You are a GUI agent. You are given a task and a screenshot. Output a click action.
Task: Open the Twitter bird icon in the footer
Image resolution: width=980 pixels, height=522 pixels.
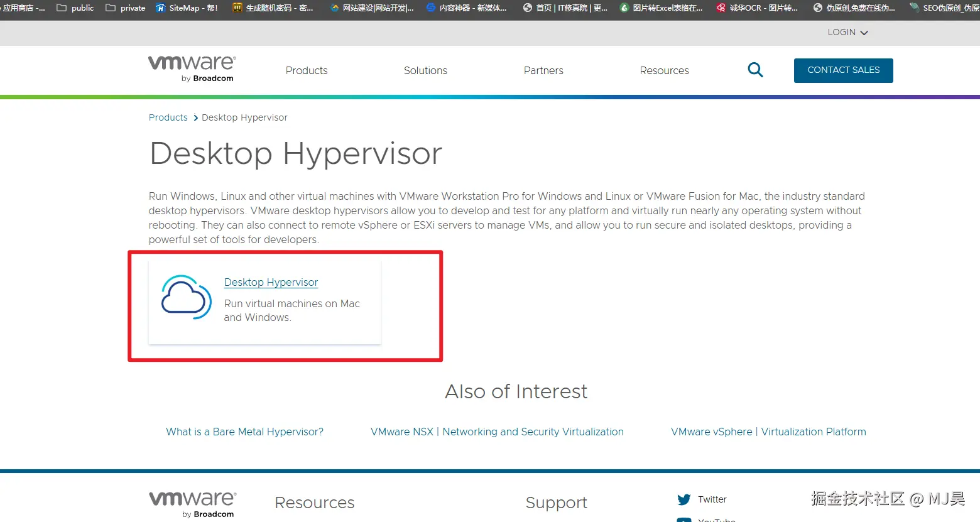tap(684, 499)
